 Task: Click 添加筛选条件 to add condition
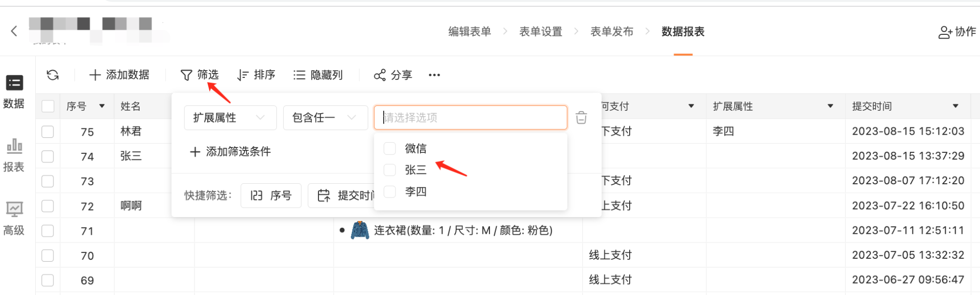click(x=230, y=152)
